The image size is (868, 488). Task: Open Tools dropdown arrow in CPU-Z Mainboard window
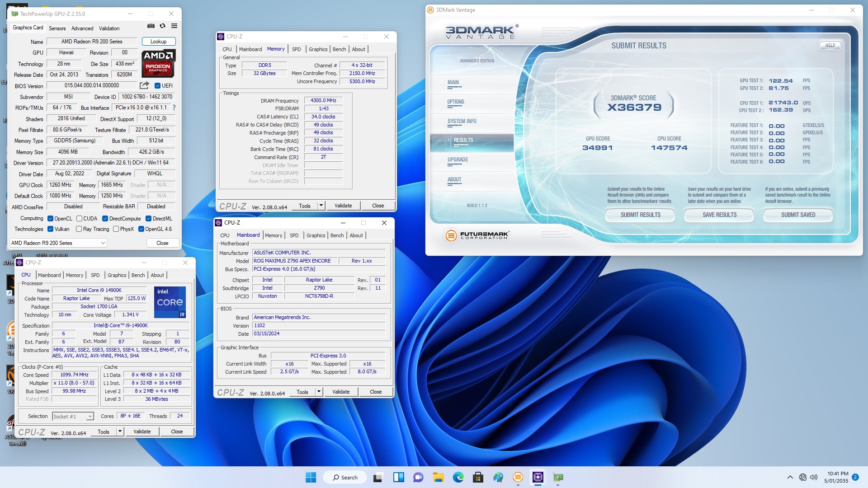[x=319, y=392]
